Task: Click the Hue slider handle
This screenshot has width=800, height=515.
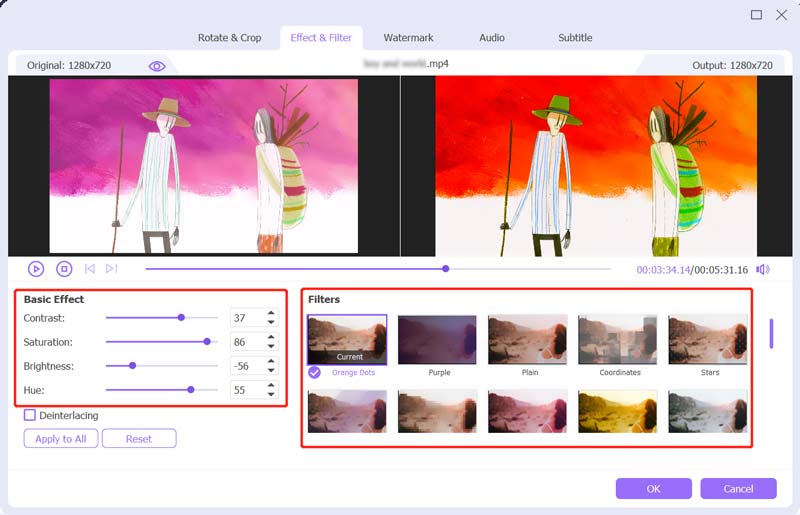Action: click(191, 389)
